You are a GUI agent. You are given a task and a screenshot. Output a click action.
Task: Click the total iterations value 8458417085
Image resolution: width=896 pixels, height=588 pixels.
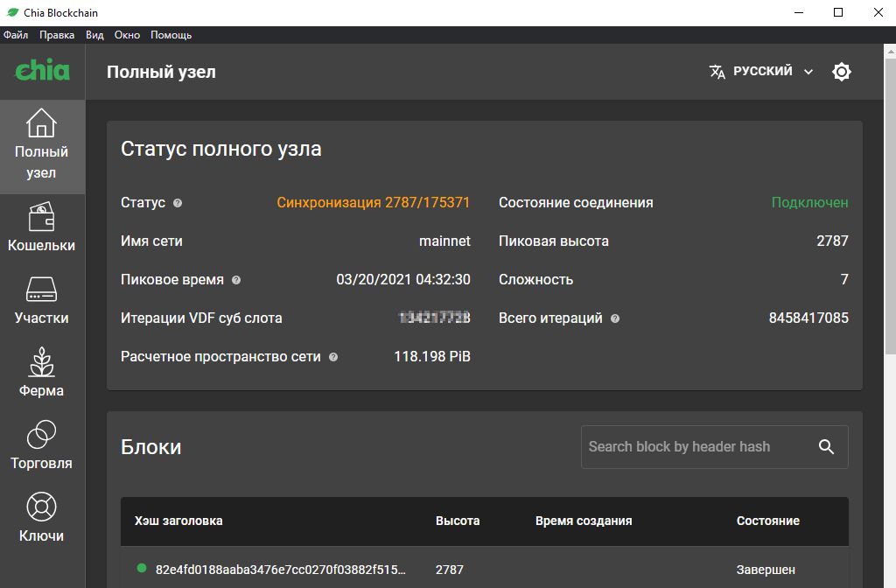[808, 318]
